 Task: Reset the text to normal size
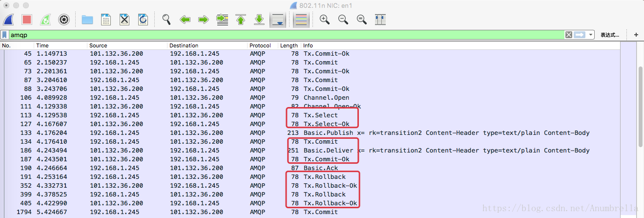coord(362,20)
